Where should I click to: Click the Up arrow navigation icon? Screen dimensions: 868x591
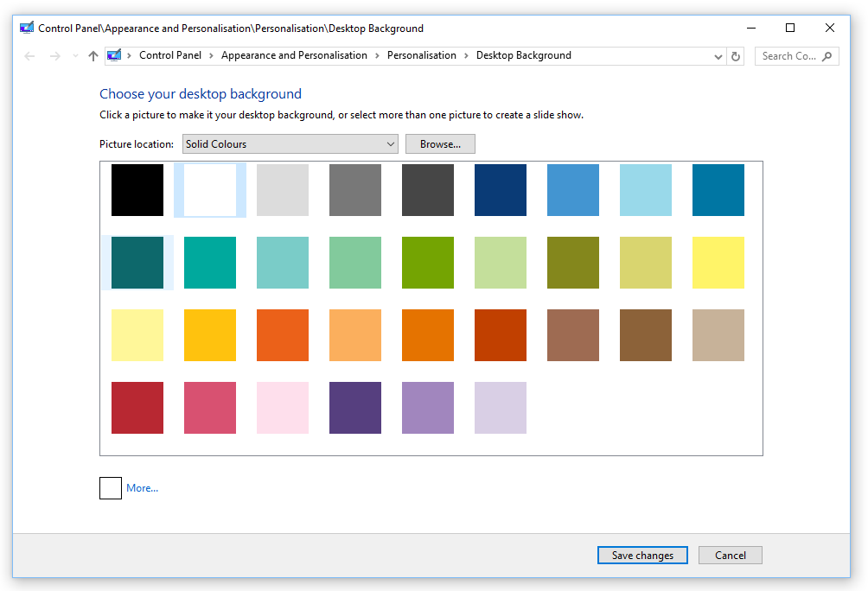[x=93, y=56]
